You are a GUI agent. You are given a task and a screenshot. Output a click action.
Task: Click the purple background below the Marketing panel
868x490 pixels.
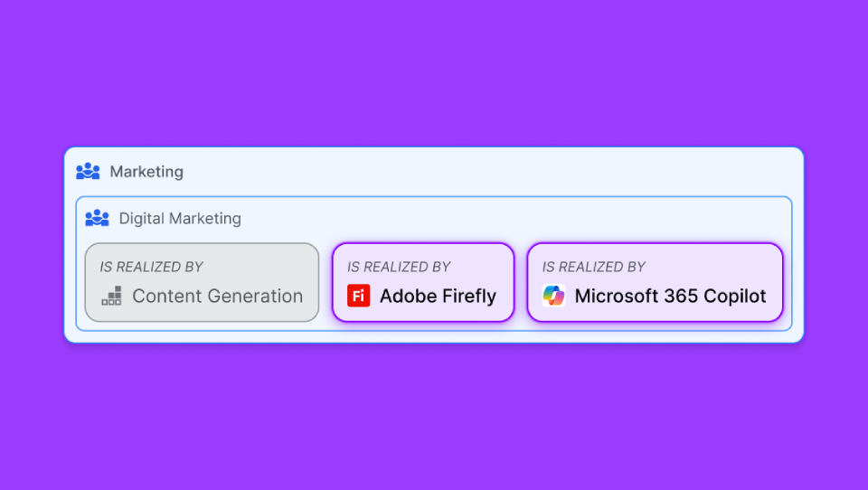click(x=434, y=416)
